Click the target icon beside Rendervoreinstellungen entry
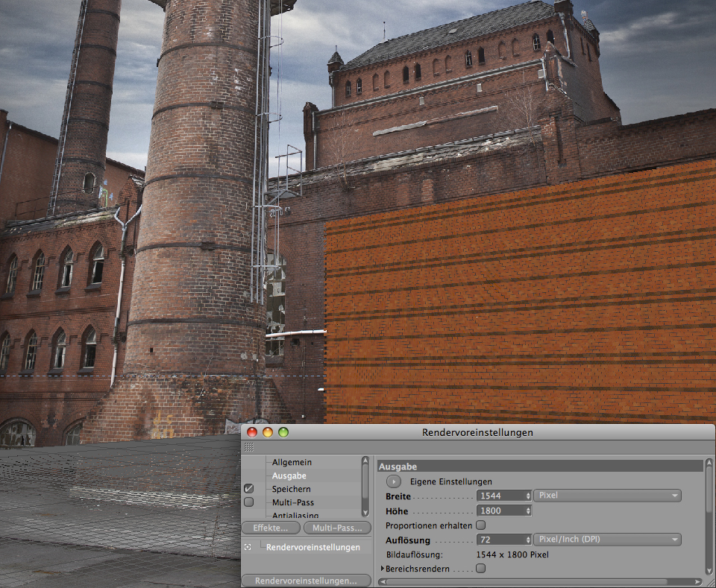 (247, 547)
